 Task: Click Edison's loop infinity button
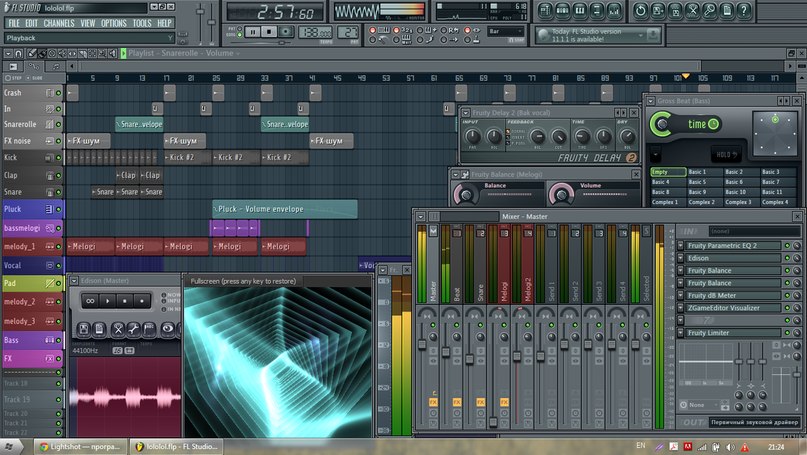pos(91,301)
